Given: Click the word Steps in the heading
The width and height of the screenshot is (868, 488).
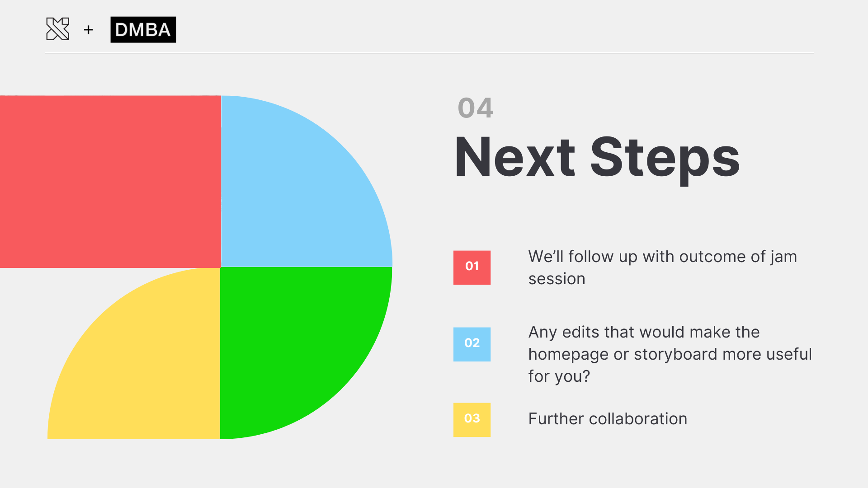Looking at the screenshot, I should (x=665, y=157).
